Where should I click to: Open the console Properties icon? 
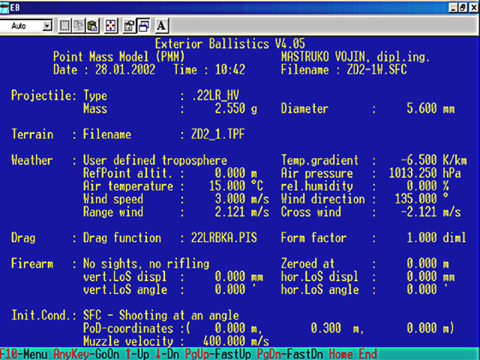129,26
